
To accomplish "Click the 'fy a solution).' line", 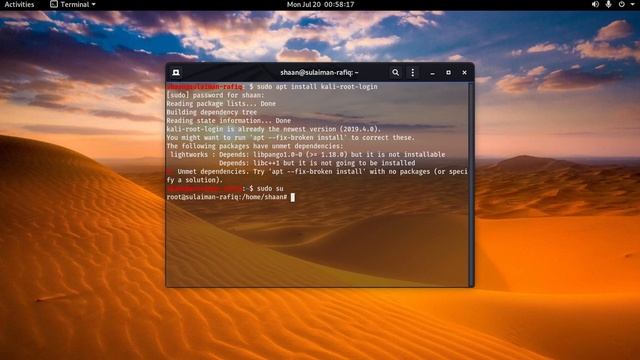I will (x=195, y=180).
